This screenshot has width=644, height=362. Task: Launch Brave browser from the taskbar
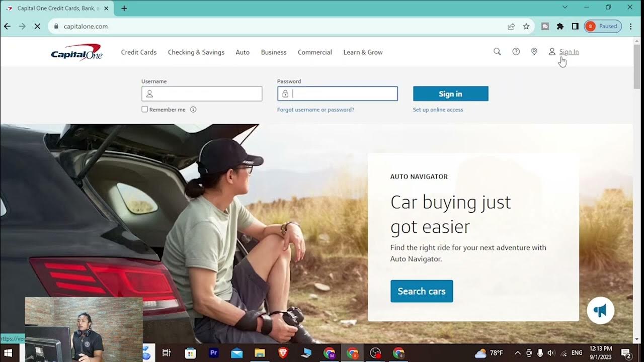[x=283, y=353]
